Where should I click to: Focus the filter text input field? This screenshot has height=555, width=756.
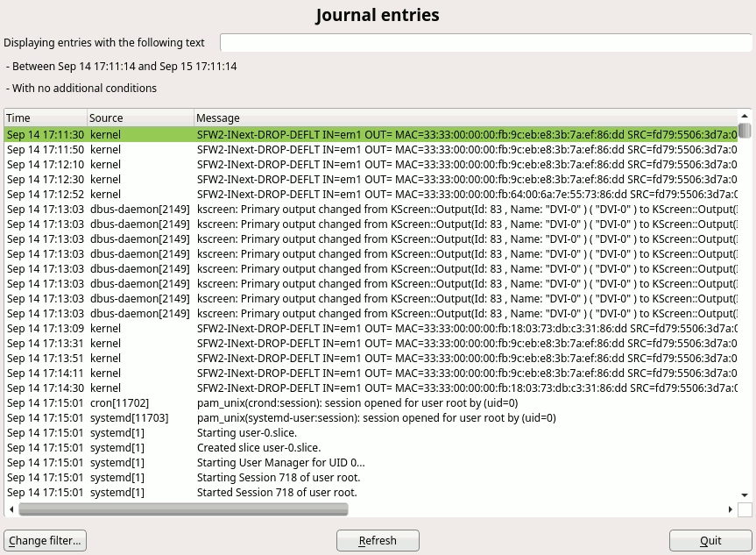click(x=485, y=42)
